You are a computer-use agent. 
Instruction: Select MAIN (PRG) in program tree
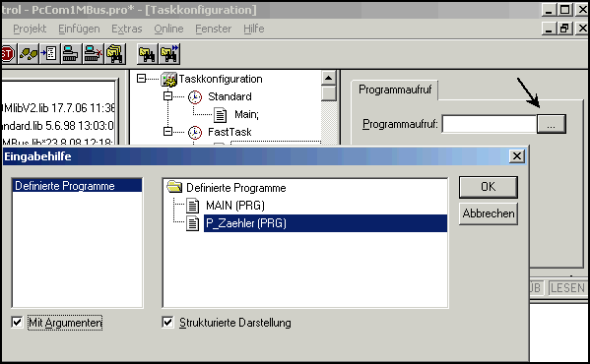pyautogui.click(x=235, y=206)
